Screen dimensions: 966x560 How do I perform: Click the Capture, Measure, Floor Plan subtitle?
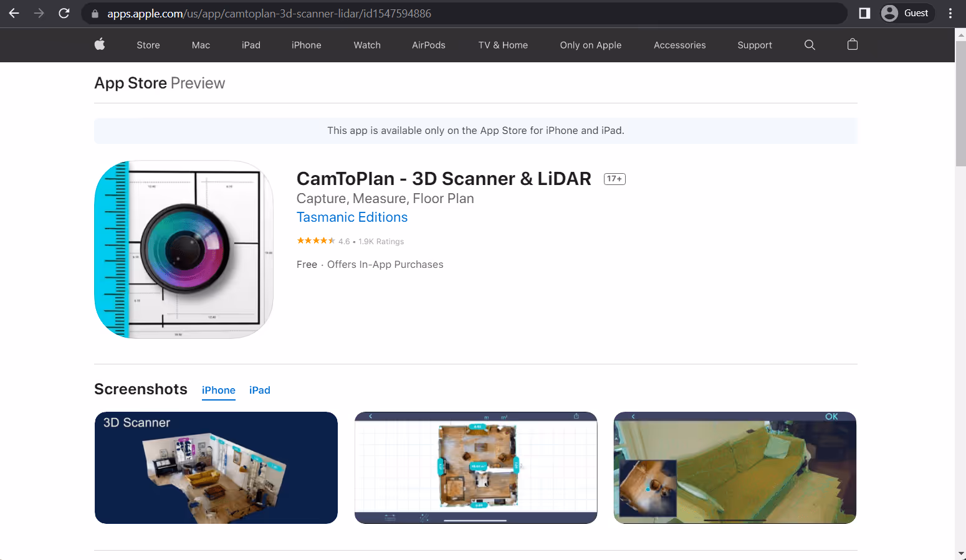(x=385, y=199)
